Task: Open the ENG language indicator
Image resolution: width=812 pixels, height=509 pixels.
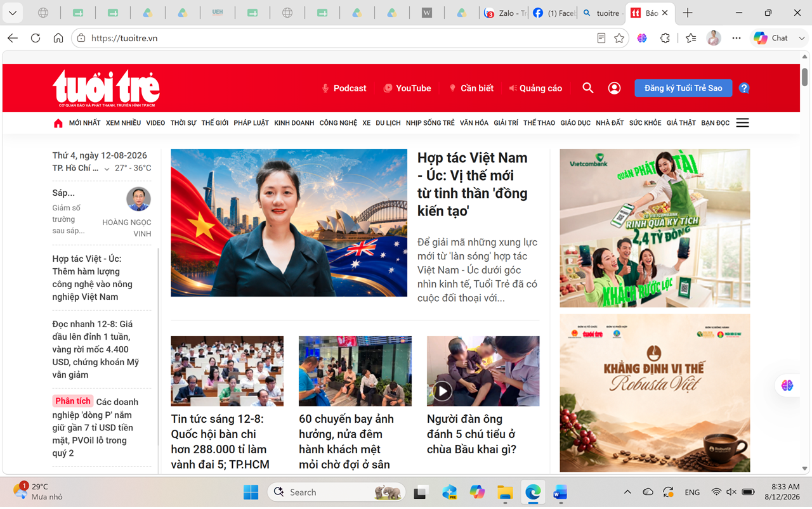Action: point(692,492)
